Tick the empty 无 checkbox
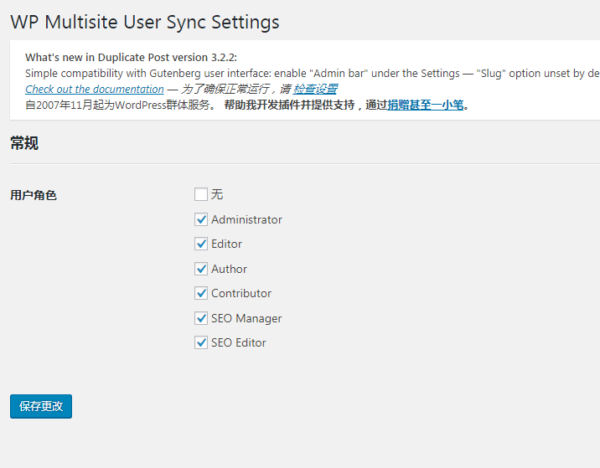This screenshot has width=600, height=468. pyautogui.click(x=201, y=194)
